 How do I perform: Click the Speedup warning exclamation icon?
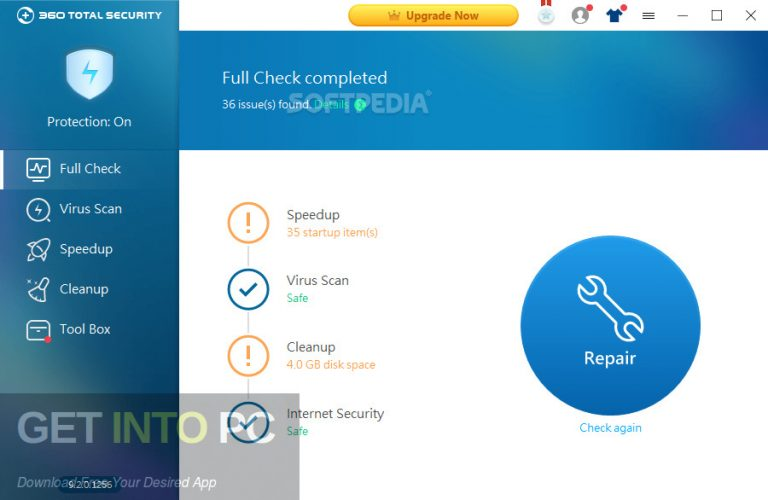pos(248,223)
